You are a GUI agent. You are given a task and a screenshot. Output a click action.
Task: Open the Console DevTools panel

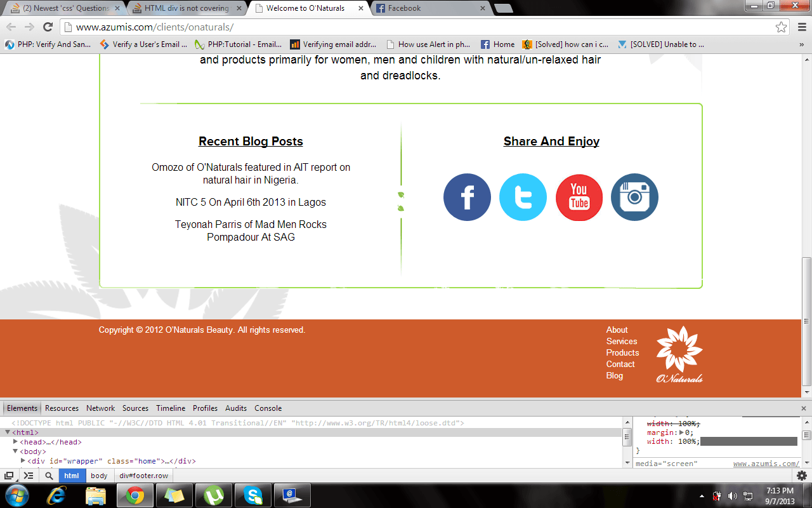point(268,408)
